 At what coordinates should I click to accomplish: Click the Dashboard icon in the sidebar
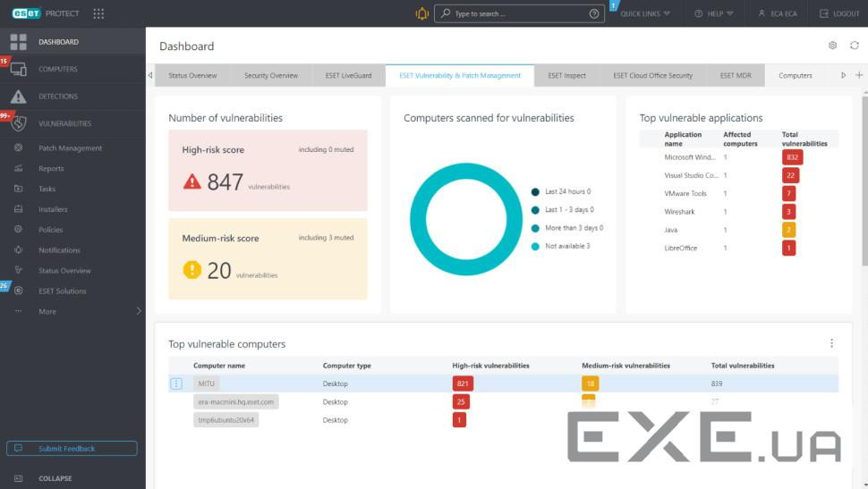[18, 41]
